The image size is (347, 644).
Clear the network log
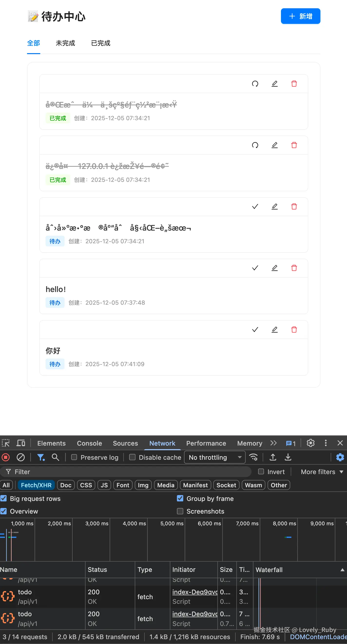point(20,458)
